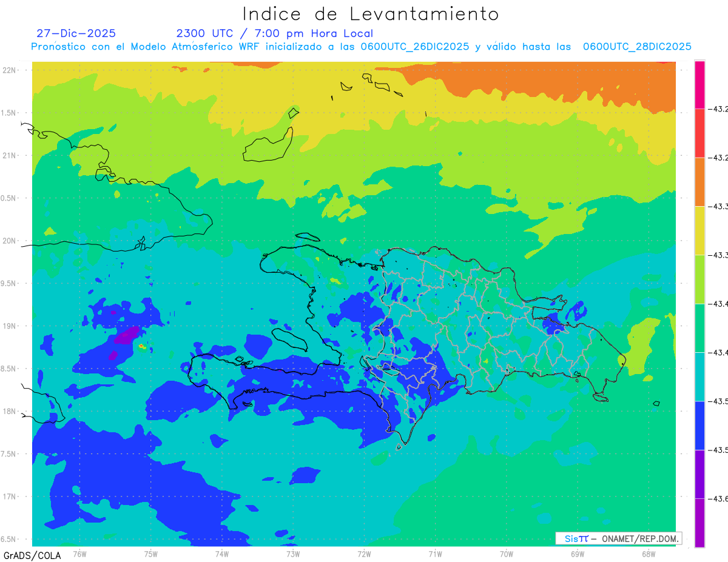
Task: Click the '70W' longitude label
Action: coord(507,554)
